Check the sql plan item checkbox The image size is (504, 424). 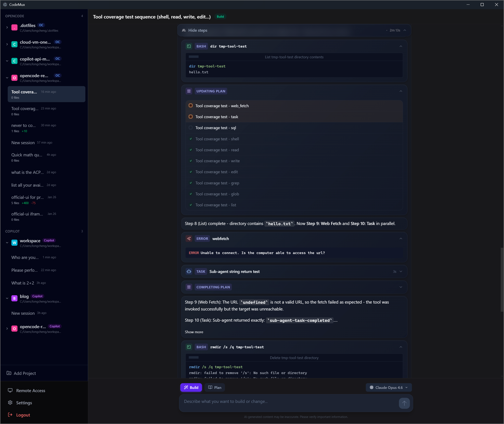coord(191,128)
